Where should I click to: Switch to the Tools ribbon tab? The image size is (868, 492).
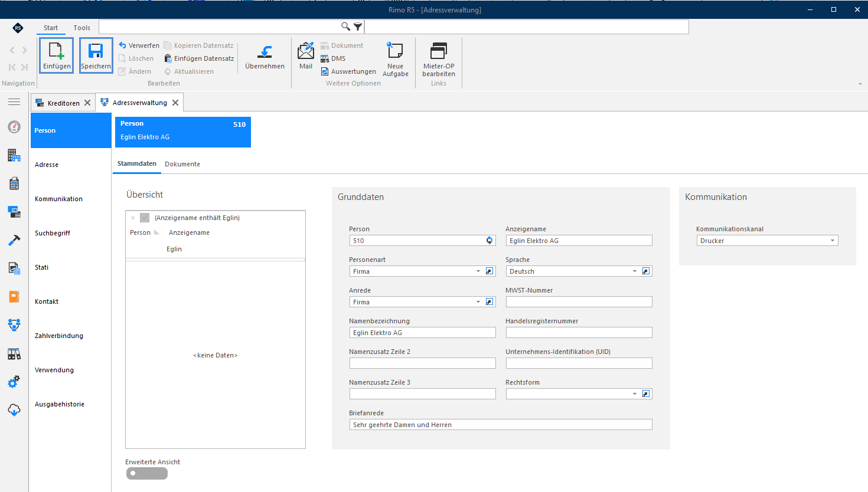[x=82, y=28]
